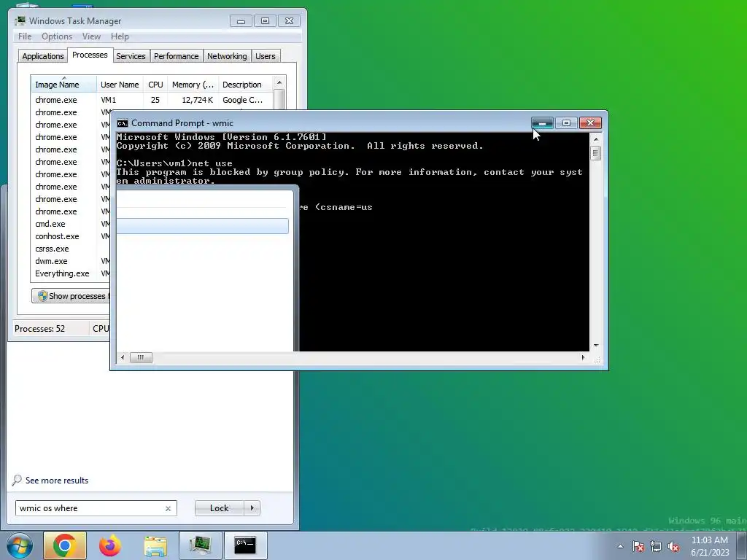Image resolution: width=747 pixels, height=560 pixels.
Task: Minimize the Command Prompt window
Action: pos(542,122)
